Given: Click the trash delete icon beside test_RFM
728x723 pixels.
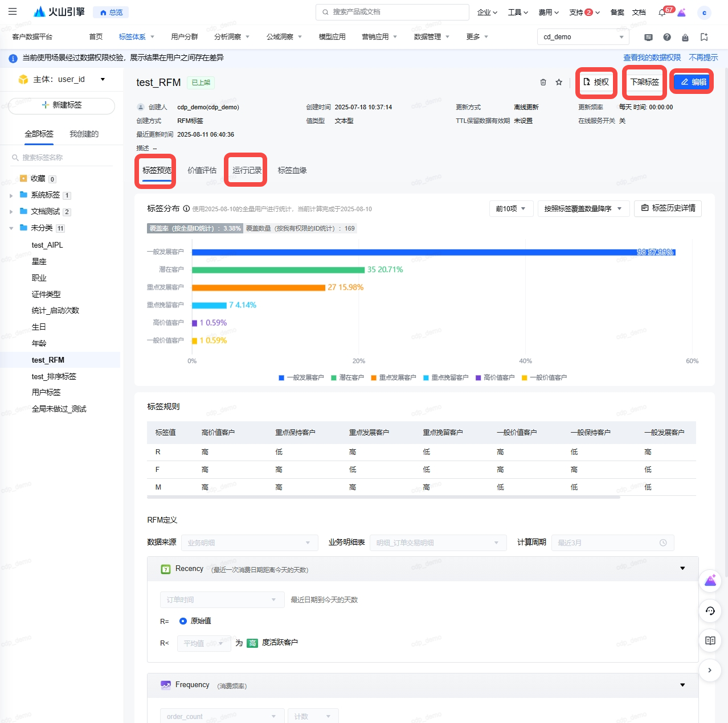Looking at the screenshot, I should pyautogui.click(x=543, y=82).
